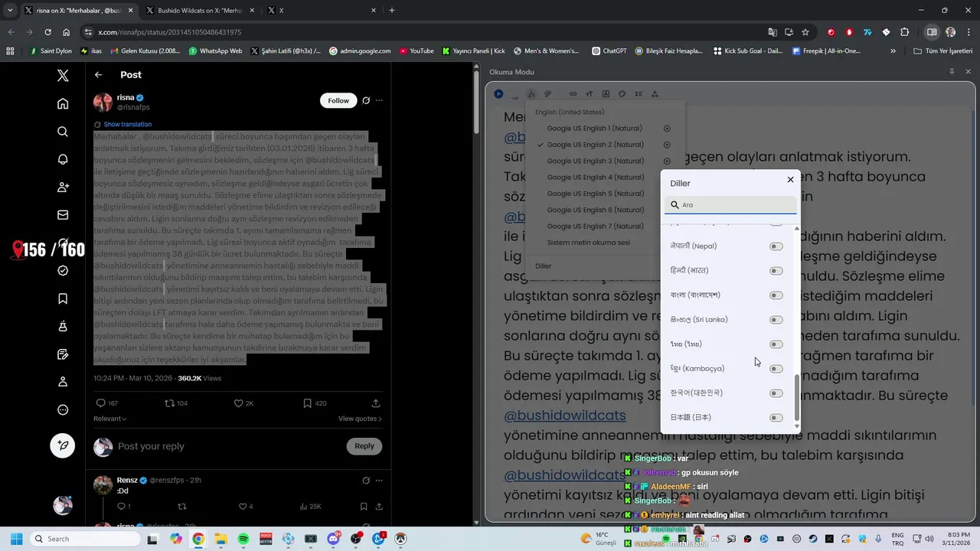980x551 pixels.
Task: Toggle highlight icon in reading mode toolbar
Action: point(547,93)
